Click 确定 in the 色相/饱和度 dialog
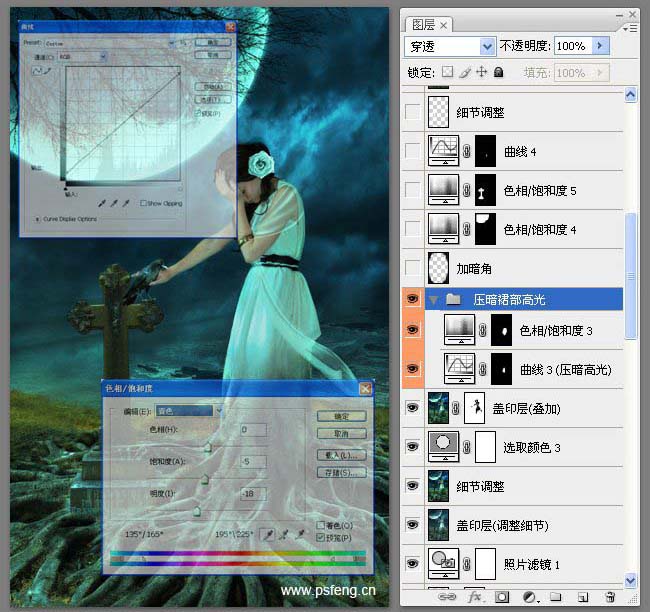 coord(342,416)
